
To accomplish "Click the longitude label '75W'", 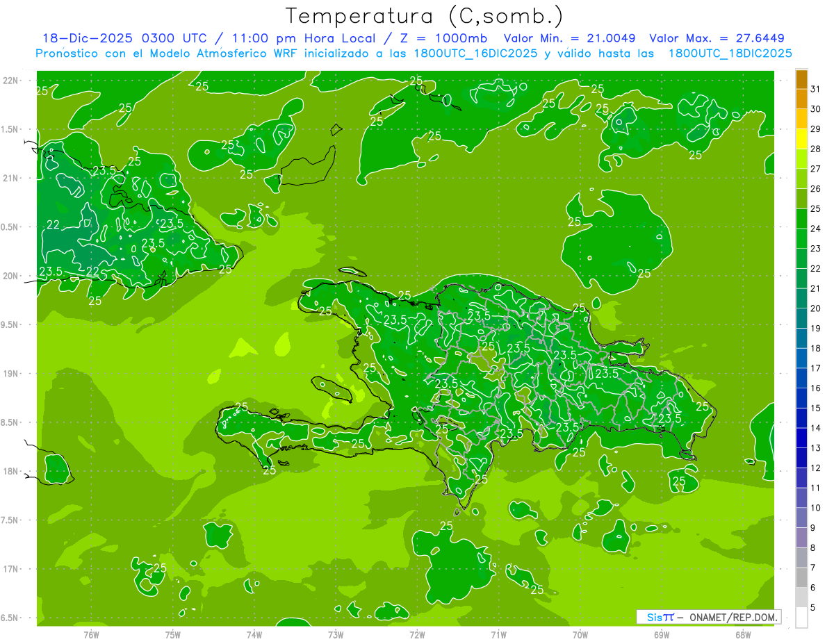I will (173, 634).
